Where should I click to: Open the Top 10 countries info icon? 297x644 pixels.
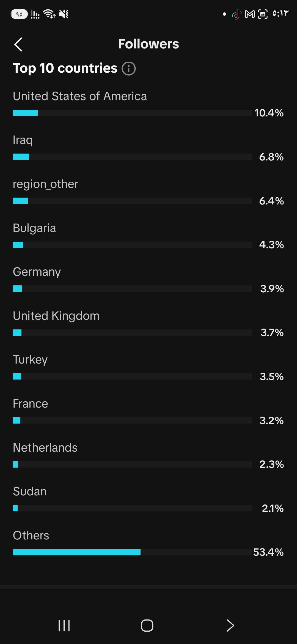[129, 69]
